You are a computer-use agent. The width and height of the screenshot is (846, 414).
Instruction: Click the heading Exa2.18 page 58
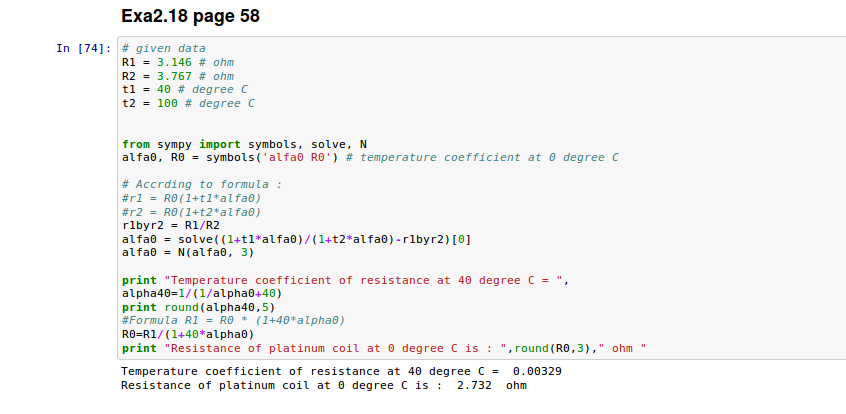[190, 17]
